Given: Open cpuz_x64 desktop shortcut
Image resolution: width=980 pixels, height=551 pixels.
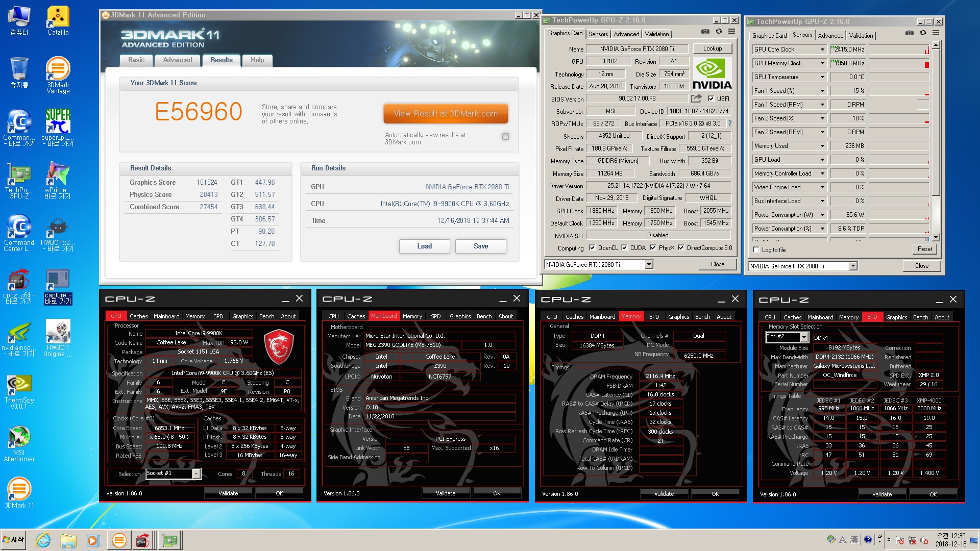Looking at the screenshot, I should (x=19, y=286).
